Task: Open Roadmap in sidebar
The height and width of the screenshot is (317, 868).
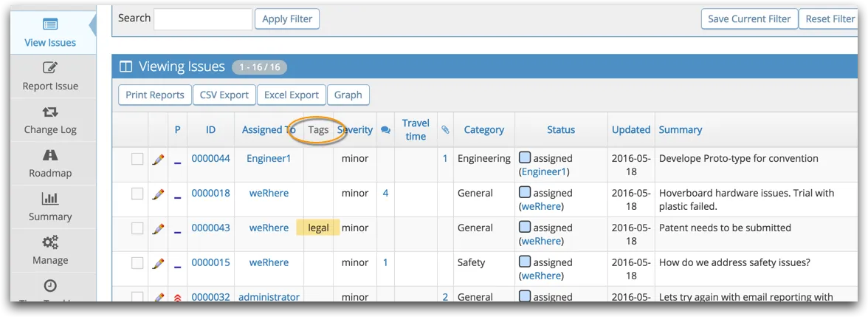Action: [50, 163]
